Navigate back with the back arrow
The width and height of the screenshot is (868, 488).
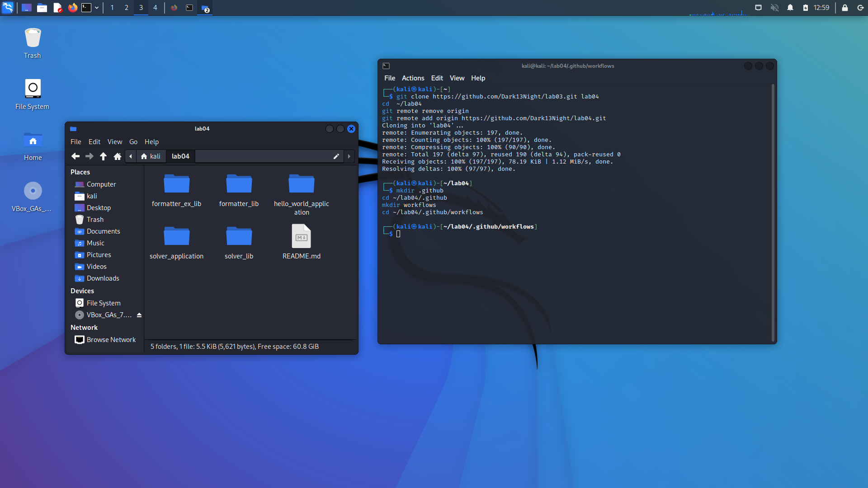[75, 156]
